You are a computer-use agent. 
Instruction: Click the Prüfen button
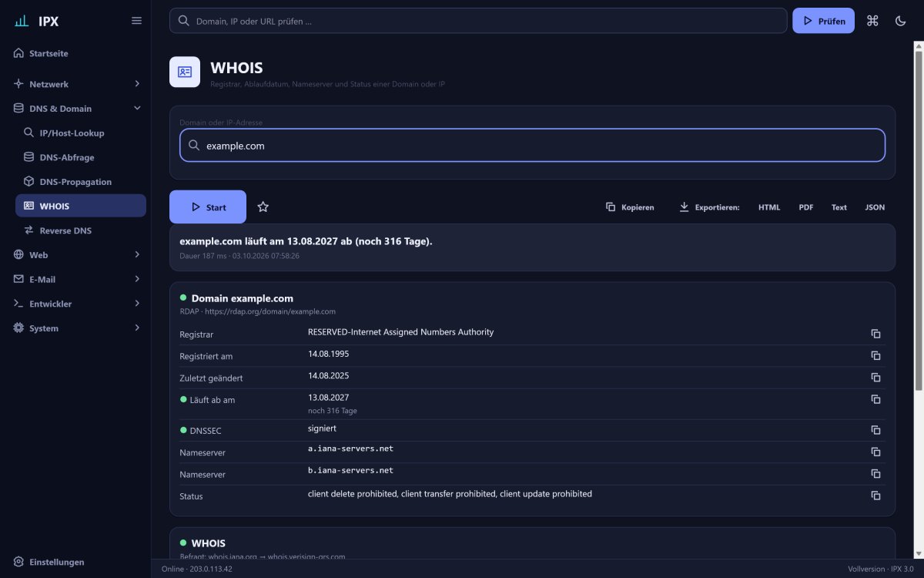click(823, 21)
